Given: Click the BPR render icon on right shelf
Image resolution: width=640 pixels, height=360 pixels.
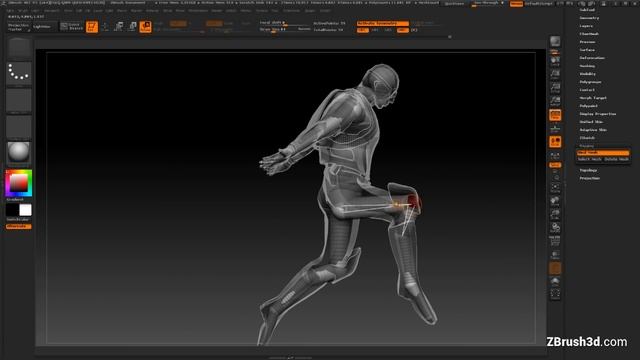Looking at the screenshot, I should [555, 41].
